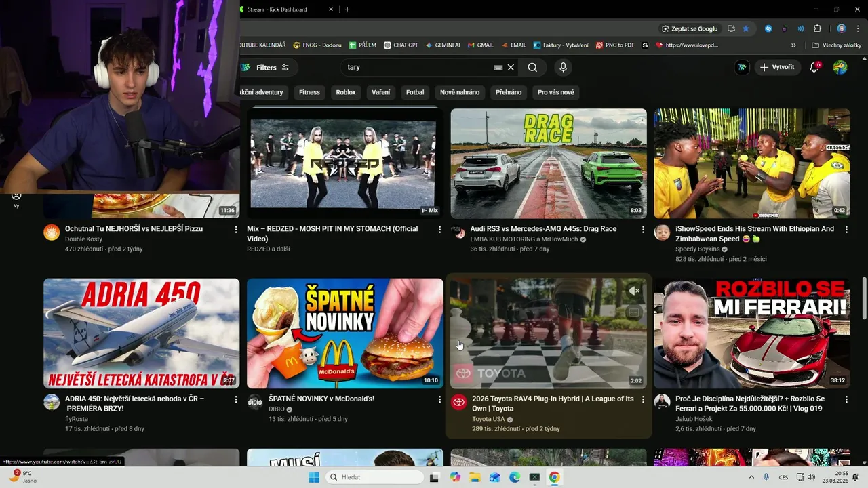Open the Shazam extension icon
Screen dimensions: 868x488
pos(768,28)
